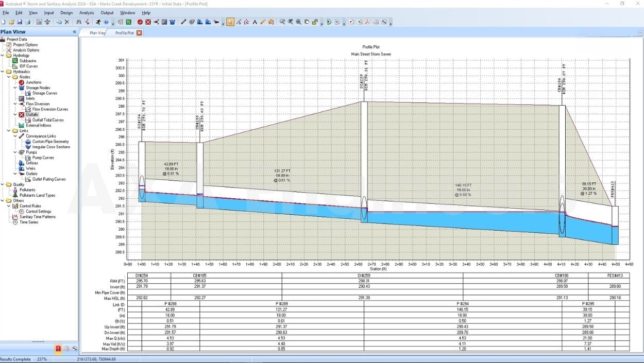
Task: Collapse the Quality tree folder
Action: (x=3, y=184)
